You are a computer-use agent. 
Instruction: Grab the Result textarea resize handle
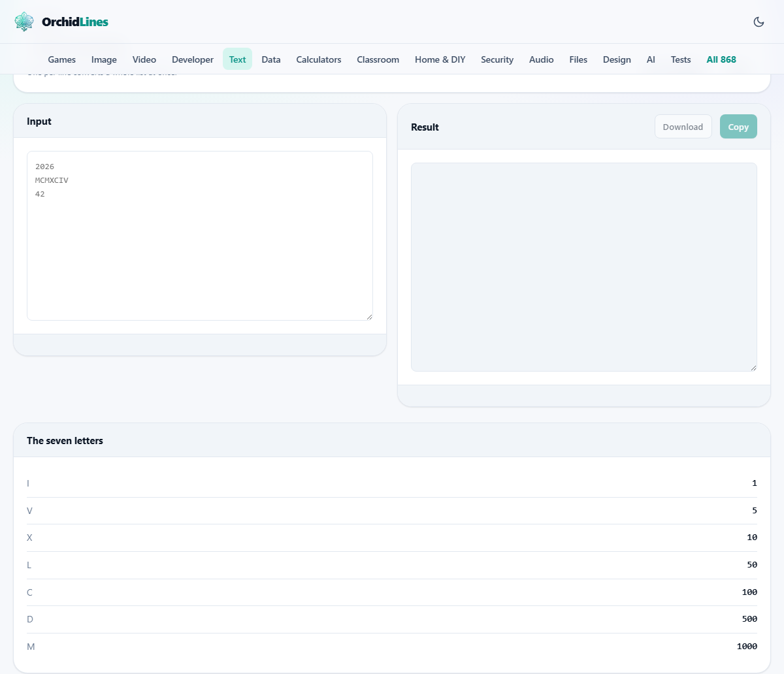pyautogui.click(x=753, y=368)
